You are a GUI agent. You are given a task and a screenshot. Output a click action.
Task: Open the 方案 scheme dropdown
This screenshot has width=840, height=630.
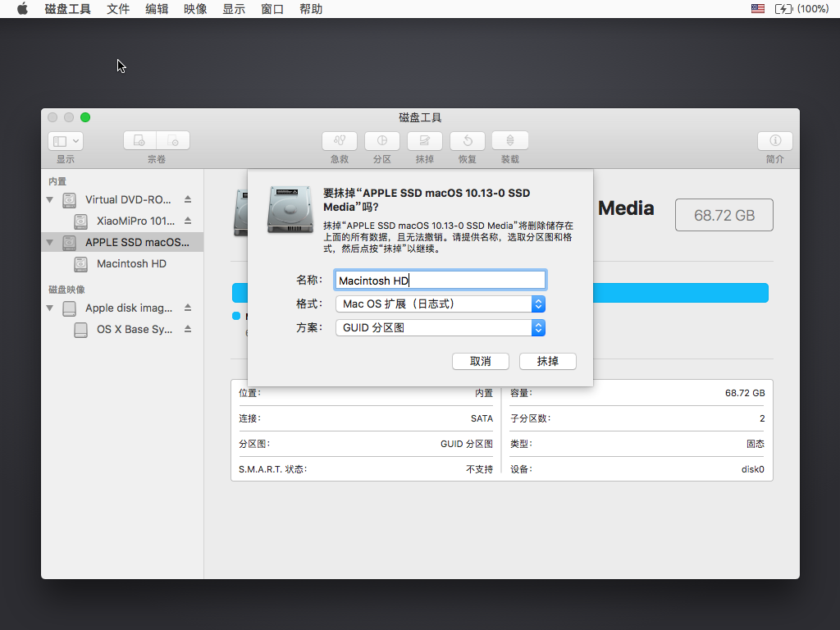pyautogui.click(x=441, y=328)
